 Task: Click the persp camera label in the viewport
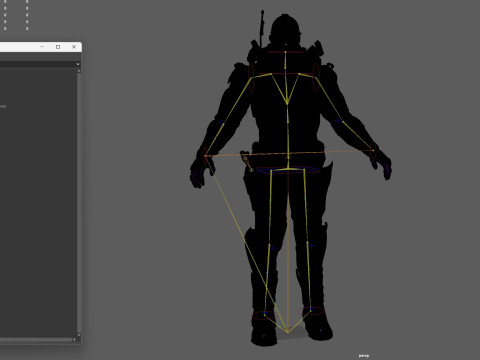click(364, 356)
